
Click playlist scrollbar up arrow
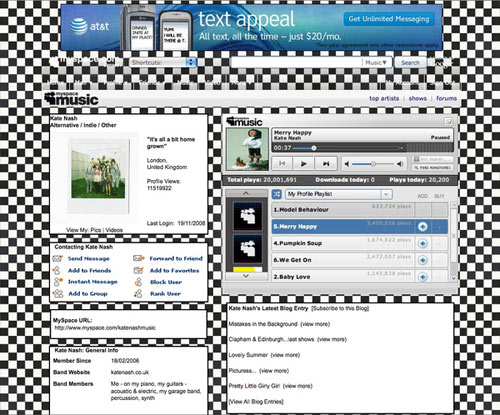[x=453, y=205]
